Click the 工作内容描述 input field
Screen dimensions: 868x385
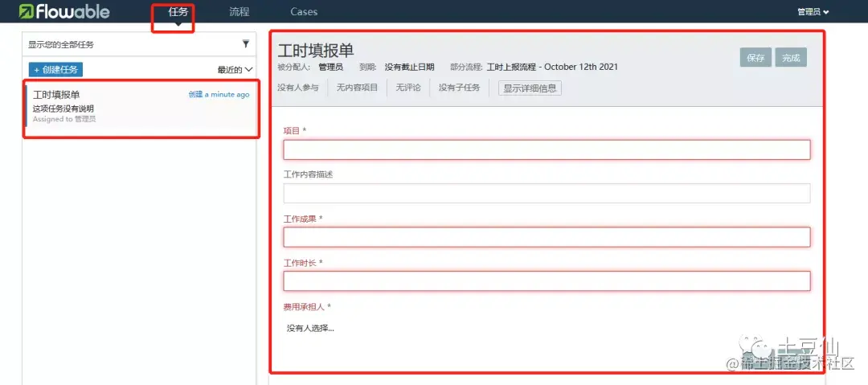tap(547, 194)
